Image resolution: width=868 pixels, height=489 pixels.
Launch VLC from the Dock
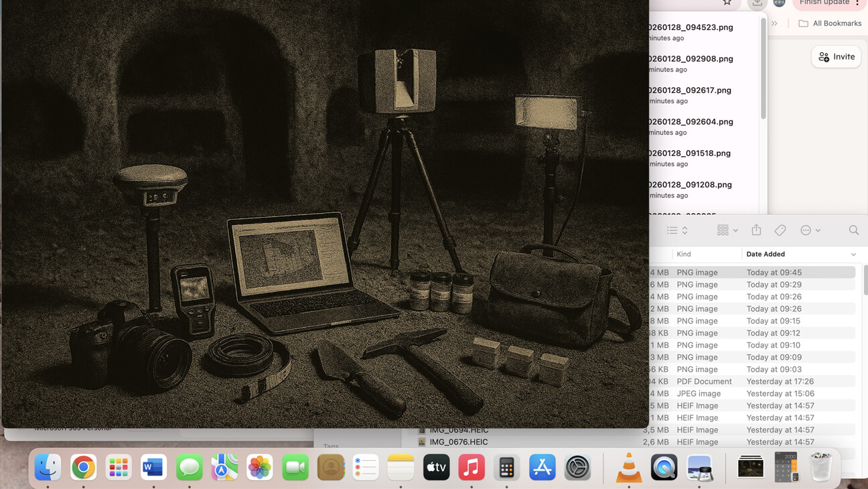628,467
